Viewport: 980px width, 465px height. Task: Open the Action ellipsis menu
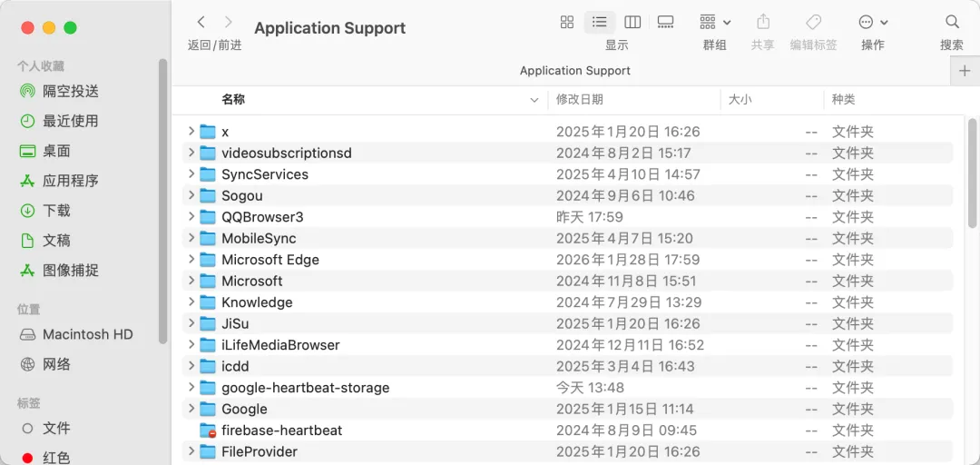click(x=872, y=22)
